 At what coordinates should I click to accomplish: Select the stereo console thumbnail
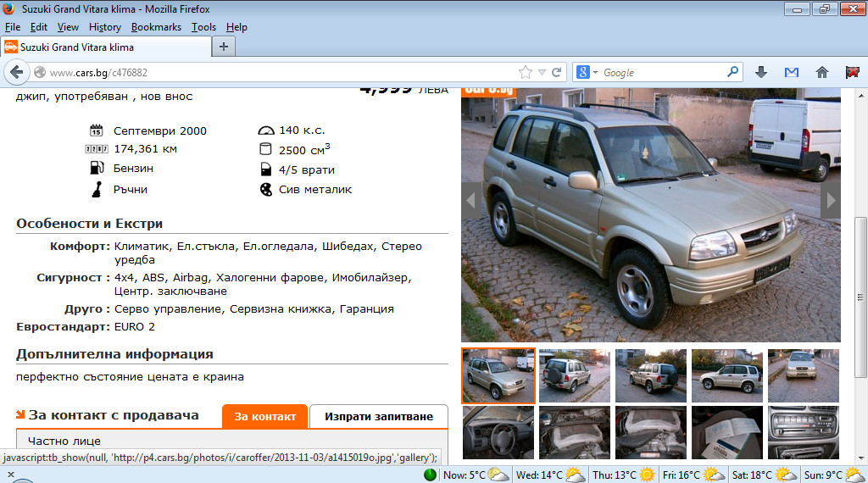(x=804, y=433)
